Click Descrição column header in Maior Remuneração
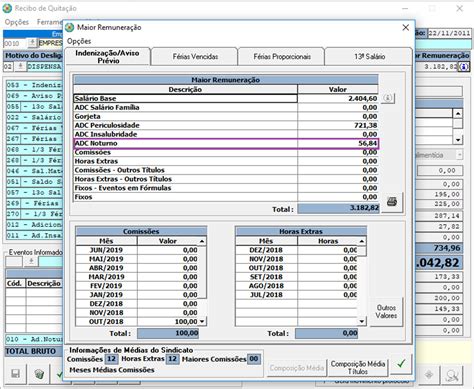The height and width of the screenshot is (389, 474). pos(185,89)
